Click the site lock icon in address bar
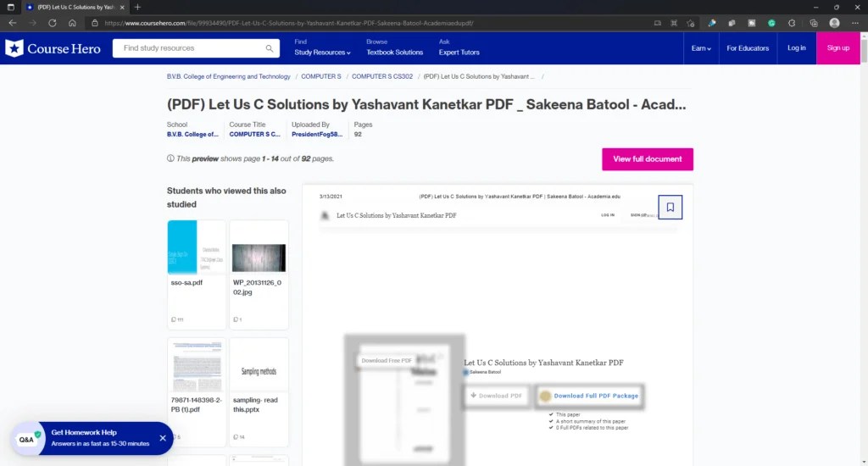The height and width of the screenshot is (466, 868). click(x=95, y=23)
